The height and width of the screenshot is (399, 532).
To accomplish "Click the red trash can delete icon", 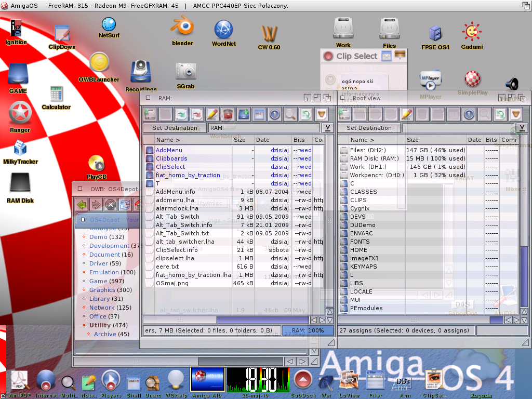I will 228,114.
